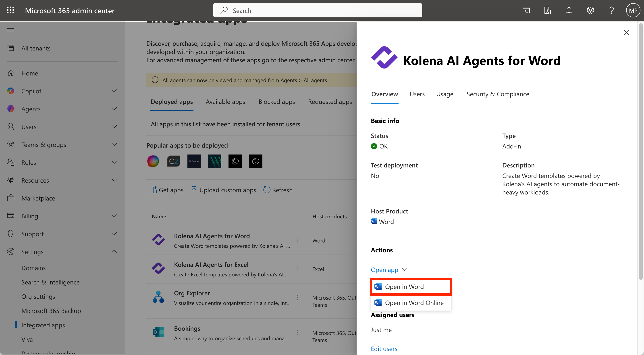The image size is (644, 355).
Task: Switch to the Users tab in panel
Action: (x=417, y=94)
